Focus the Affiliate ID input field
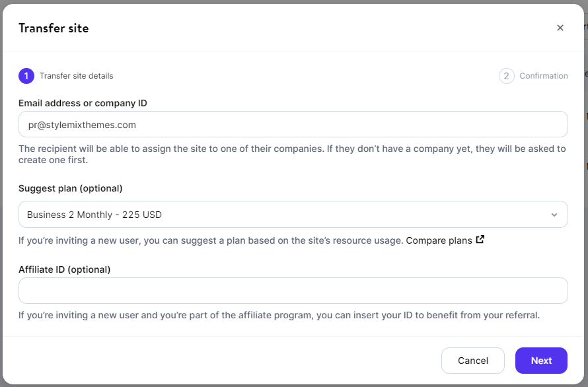The image size is (588, 387). (293, 291)
